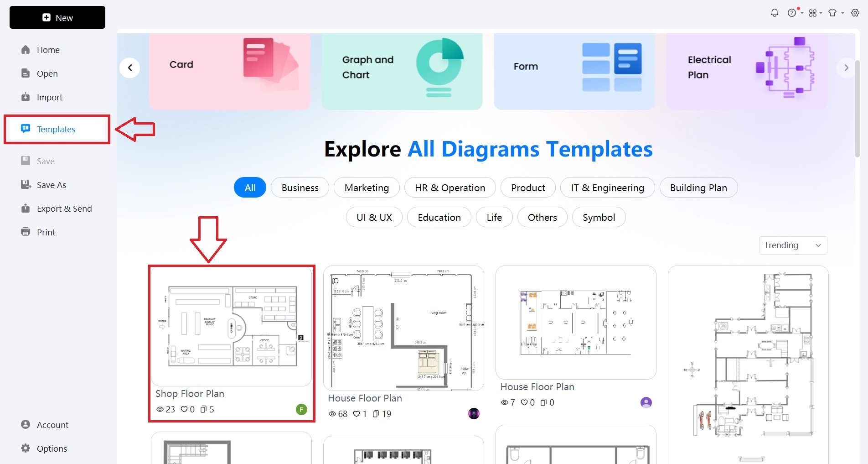Viewport: 868px width, 464px height.
Task: Select the Symbol filter
Action: pos(599,217)
